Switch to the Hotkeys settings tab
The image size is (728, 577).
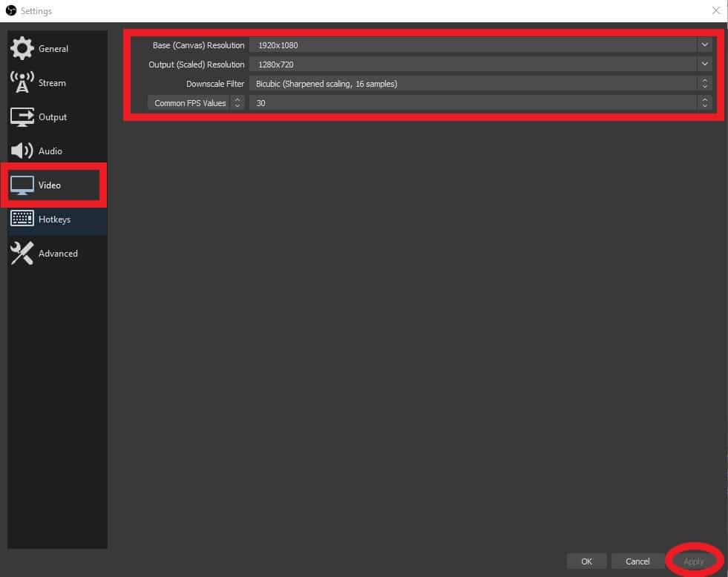[x=54, y=220]
